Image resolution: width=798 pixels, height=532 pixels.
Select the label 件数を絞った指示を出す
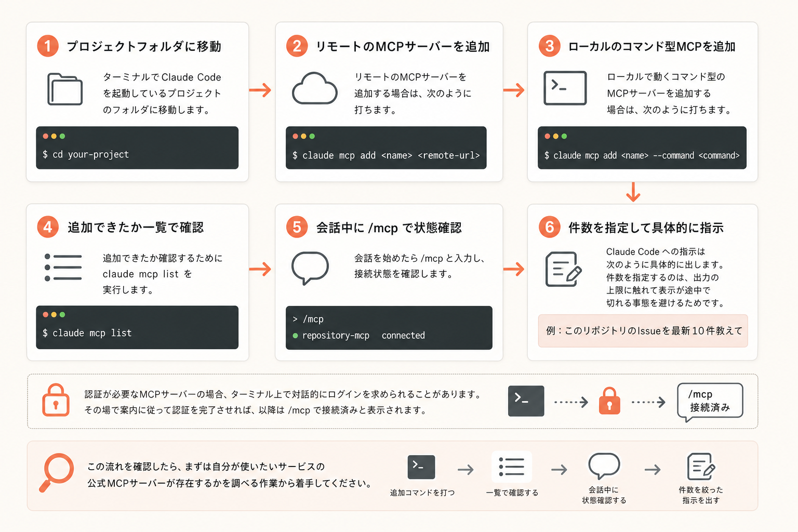[x=701, y=495]
